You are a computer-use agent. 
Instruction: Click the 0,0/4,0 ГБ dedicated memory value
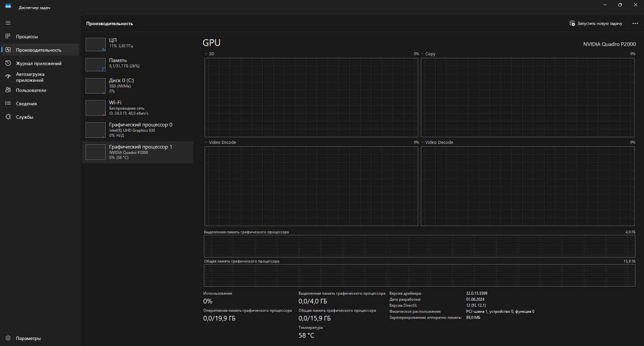tap(312, 301)
